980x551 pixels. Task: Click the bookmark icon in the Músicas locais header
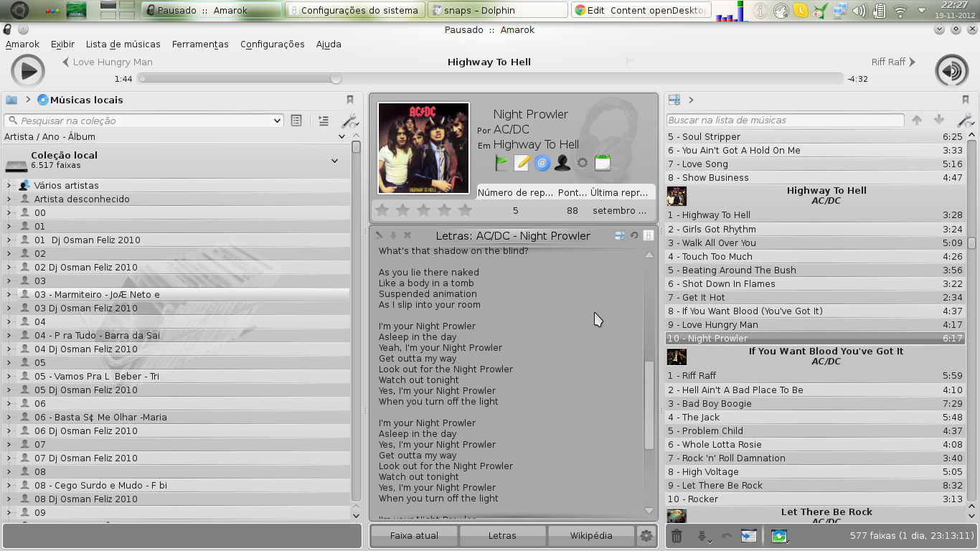(350, 100)
